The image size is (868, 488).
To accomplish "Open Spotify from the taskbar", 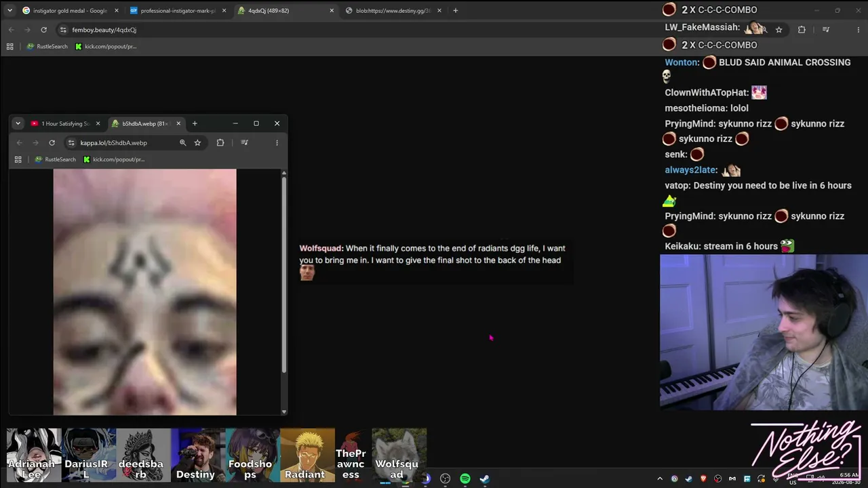I will point(465,479).
